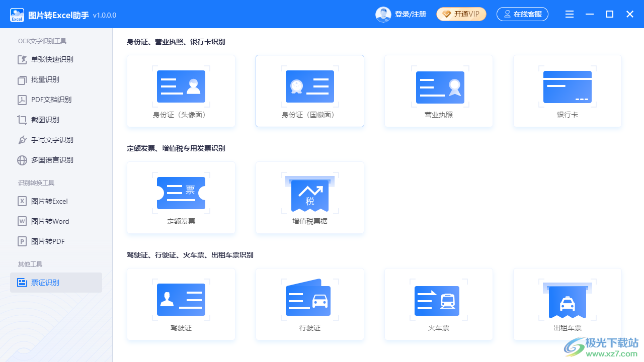Open the ID card national emblem side card
This screenshot has height=362, width=644.
click(x=310, y=91)
